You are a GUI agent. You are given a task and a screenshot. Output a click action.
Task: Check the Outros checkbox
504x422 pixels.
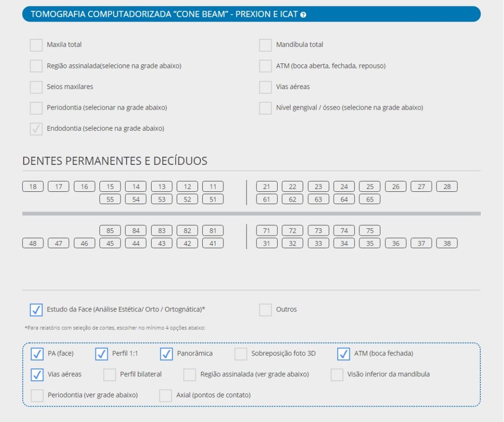(x=265, y=309)
